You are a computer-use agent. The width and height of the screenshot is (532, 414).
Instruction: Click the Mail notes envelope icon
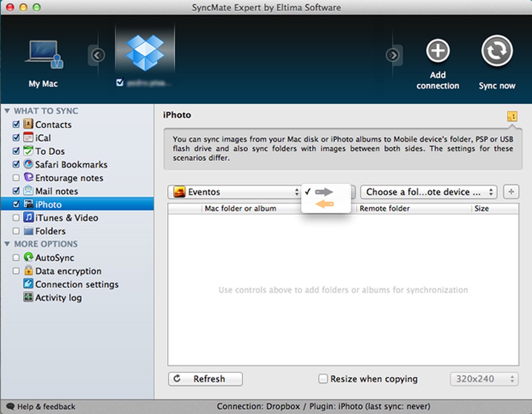pos(28,190)
